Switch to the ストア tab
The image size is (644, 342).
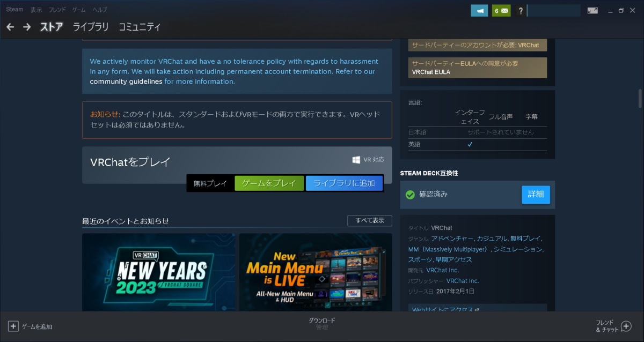click(x=52, y=27)
